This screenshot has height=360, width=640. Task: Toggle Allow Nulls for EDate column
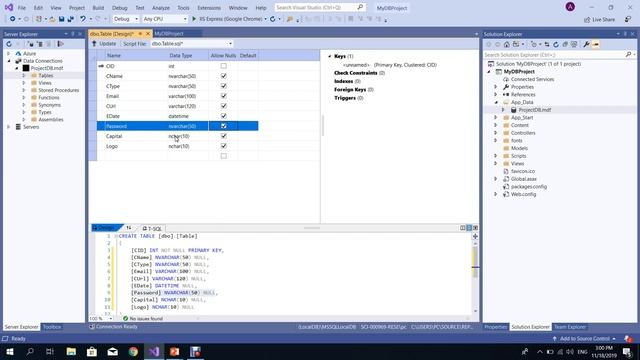tap(224, 116)
